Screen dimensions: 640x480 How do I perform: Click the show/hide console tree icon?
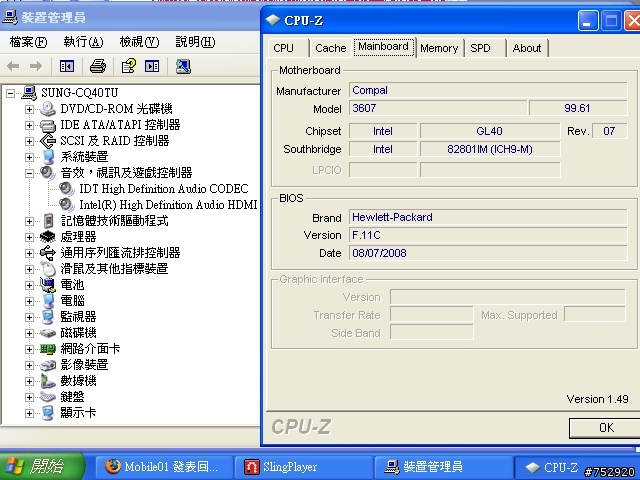click(x=67, y=66)
